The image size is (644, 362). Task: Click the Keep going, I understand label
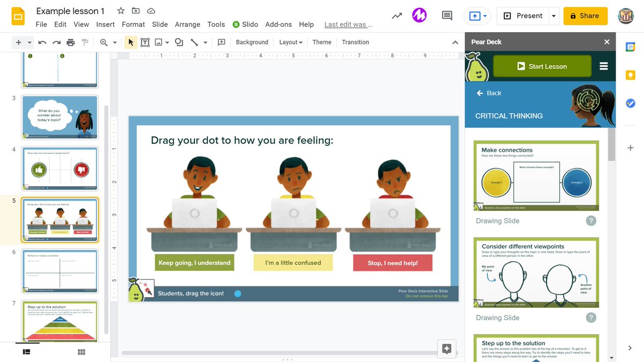[x=194, y=263]
